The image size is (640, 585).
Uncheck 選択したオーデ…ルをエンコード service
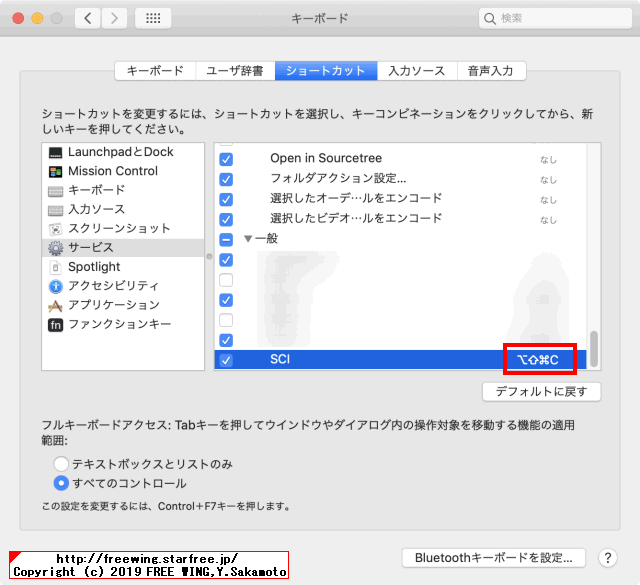226,199
